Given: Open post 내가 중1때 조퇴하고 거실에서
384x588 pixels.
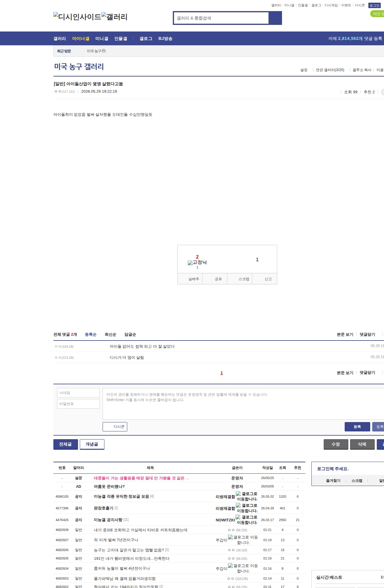Looking at the screenshot, I should (x=140, y=530).
